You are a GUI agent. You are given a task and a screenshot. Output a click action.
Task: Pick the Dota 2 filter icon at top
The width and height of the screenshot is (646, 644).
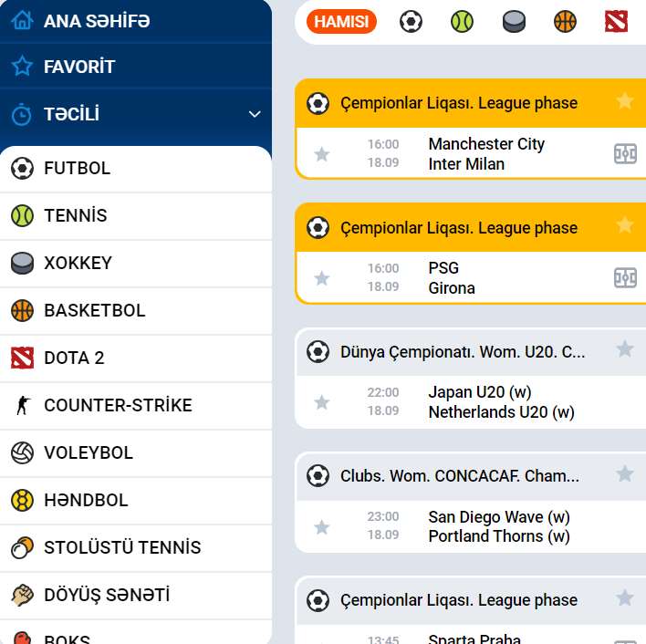click(616, 21)
